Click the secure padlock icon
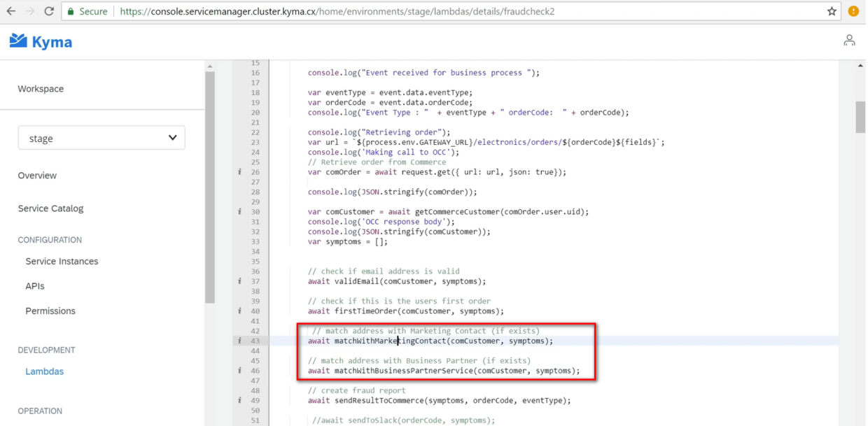 coord(71,11)
